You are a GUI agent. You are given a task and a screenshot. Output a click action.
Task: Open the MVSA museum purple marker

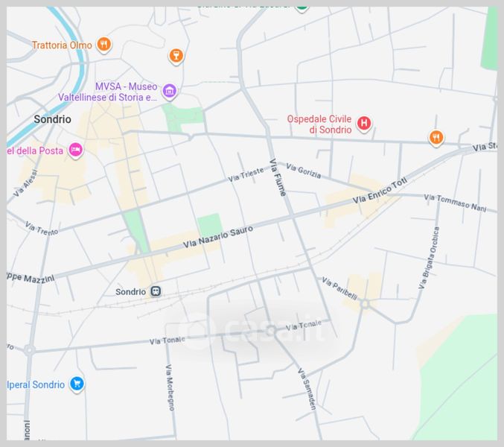[x=170, y=91]
